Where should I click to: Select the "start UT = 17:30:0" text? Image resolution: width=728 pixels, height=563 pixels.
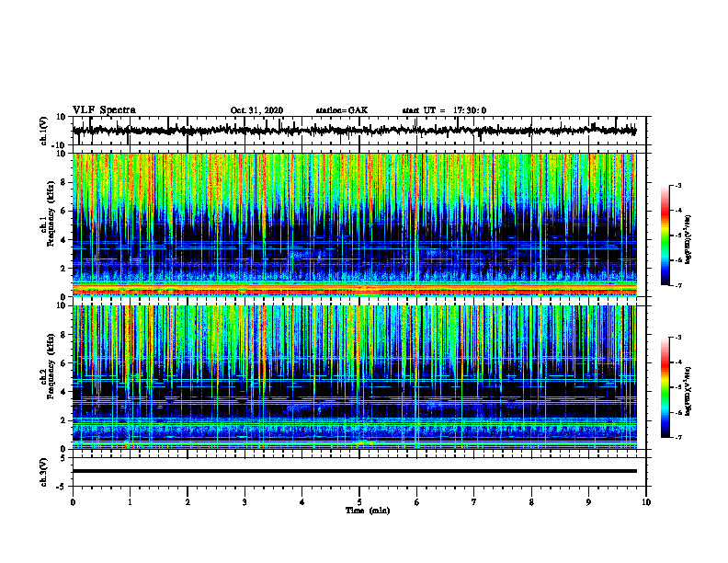444,110
